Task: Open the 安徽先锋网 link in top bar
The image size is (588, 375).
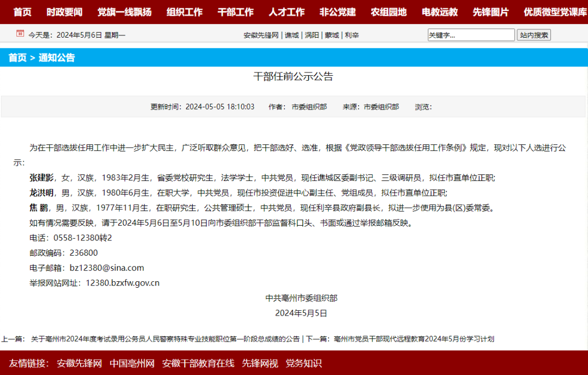Action: pyautogui.click(x=261, y=35)
